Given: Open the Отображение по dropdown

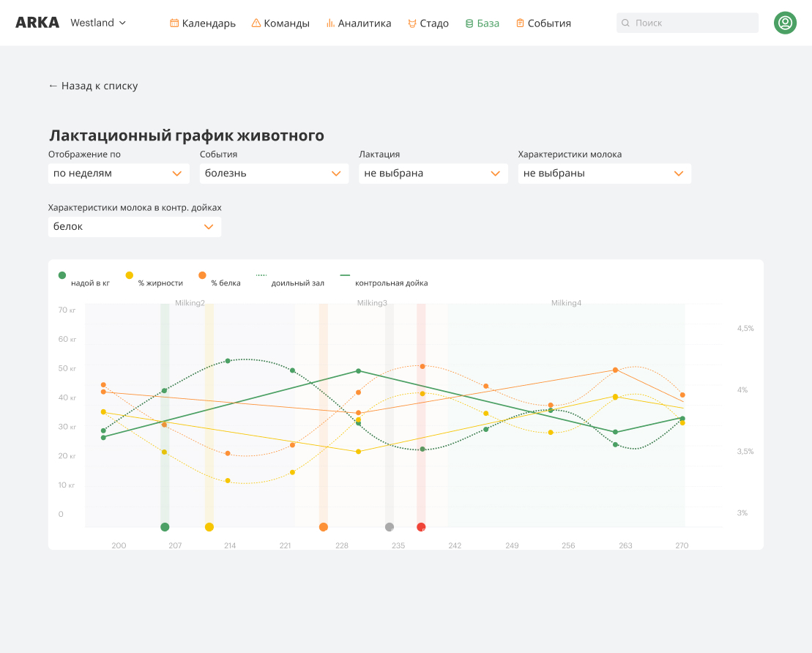Looking at the screenshot, I should tap(119, 173).
